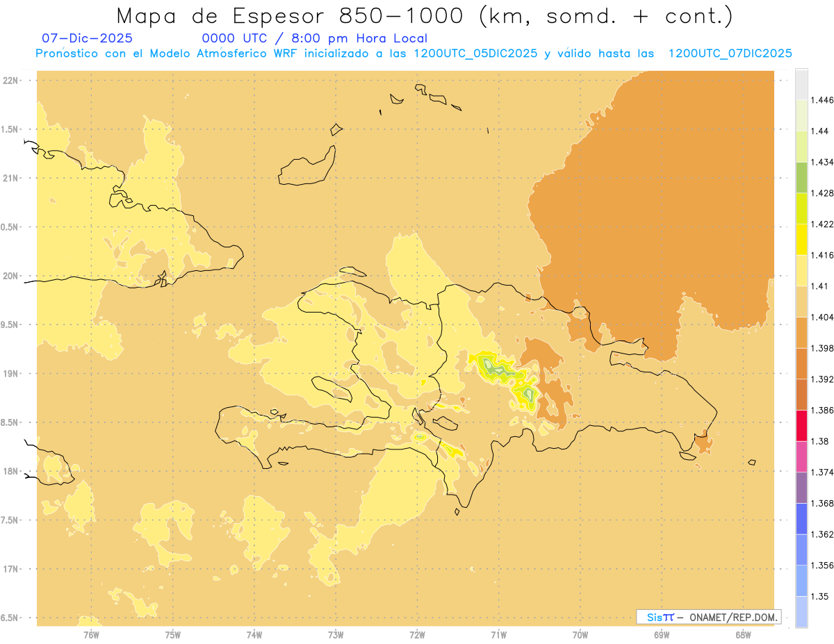The height and width of the screenshot is (644, 834).
Task: Click the "1200UTC_07DIC2025" valid-until time text
Action: pyautogui.click(x=730, y=54)
